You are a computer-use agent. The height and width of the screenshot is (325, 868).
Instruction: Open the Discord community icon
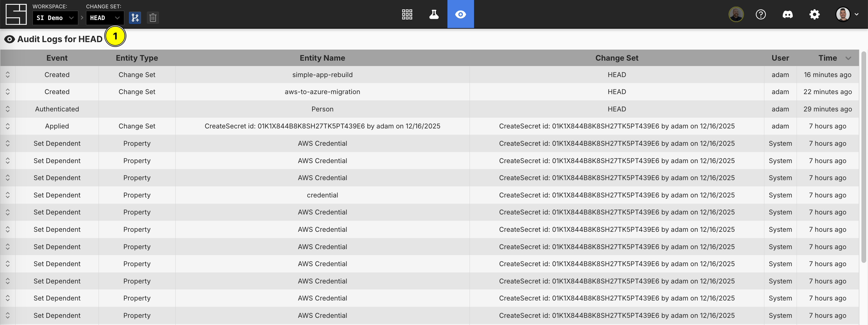click(x=787, y=14)
